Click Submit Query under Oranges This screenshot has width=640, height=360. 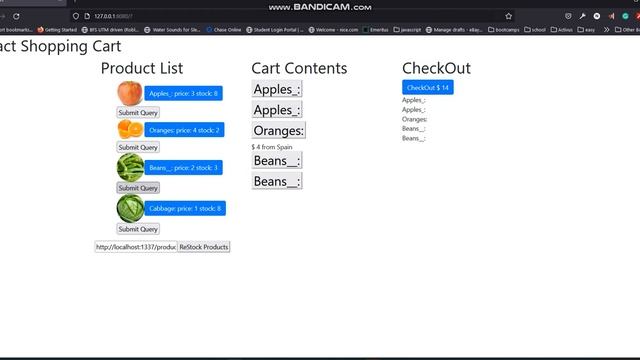pos(138,147)
